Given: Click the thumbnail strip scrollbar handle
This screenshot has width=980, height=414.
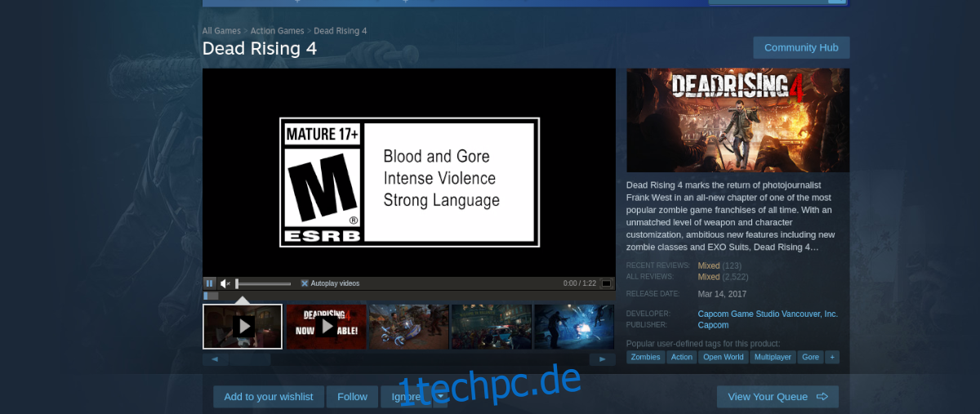Looking at the screenshot, I should tap(249, 359).
